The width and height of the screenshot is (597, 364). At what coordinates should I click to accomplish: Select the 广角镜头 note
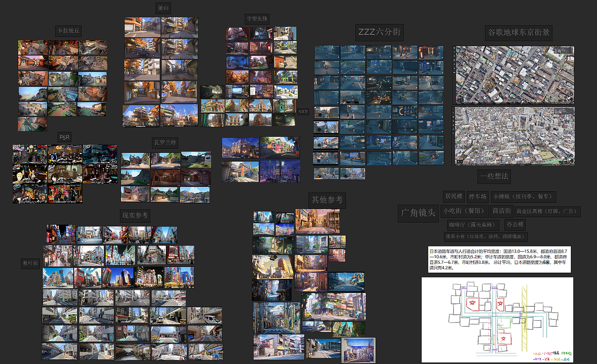click(x=418, y=213)
